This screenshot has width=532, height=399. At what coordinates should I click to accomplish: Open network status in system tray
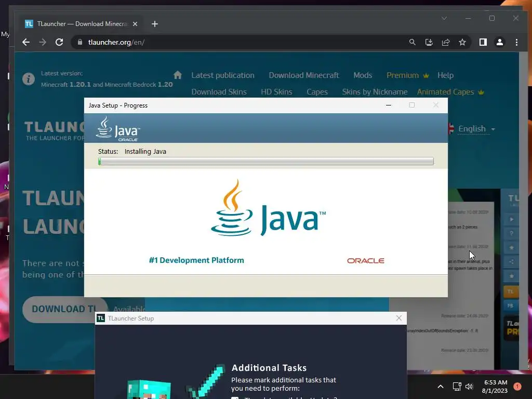pyautogui.click(x=457, y=387)
